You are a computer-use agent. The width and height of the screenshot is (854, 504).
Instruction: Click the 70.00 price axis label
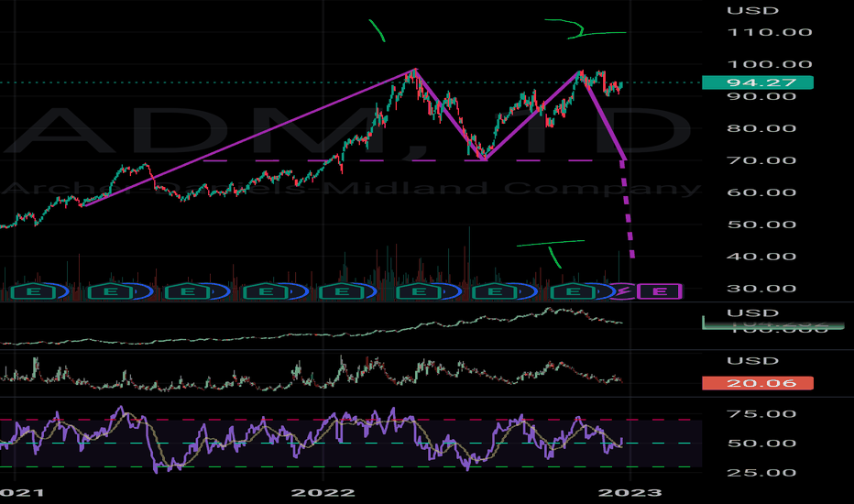click(761, 160)
